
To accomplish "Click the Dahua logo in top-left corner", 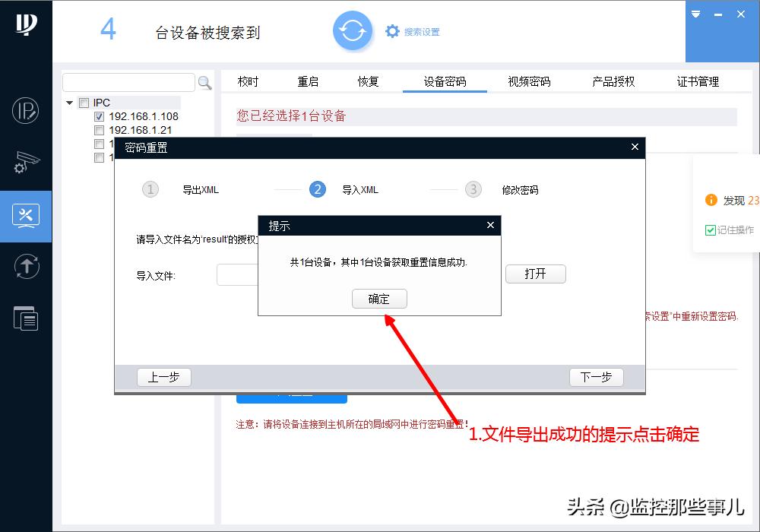I will pyautogui.click(x=25, y=25).
